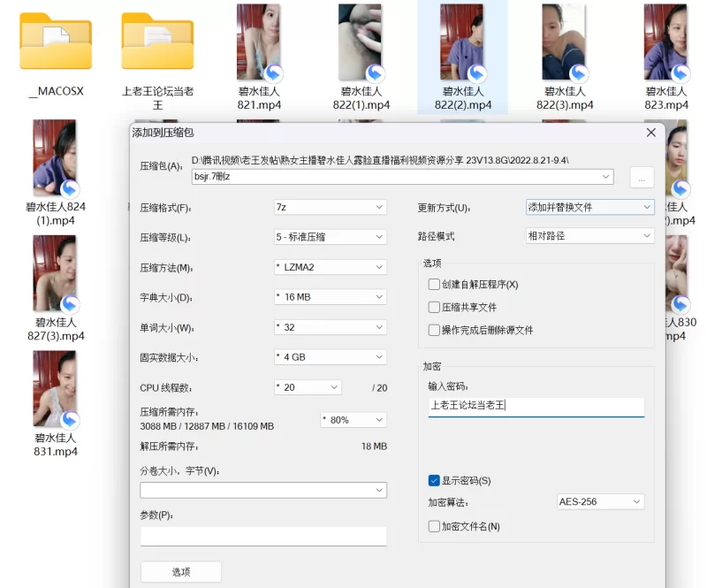Image resolution: width=707 pixels, height=588 pixels.
Task: Enable 创建自解压程序 checkbox
Action: (434, 285)
